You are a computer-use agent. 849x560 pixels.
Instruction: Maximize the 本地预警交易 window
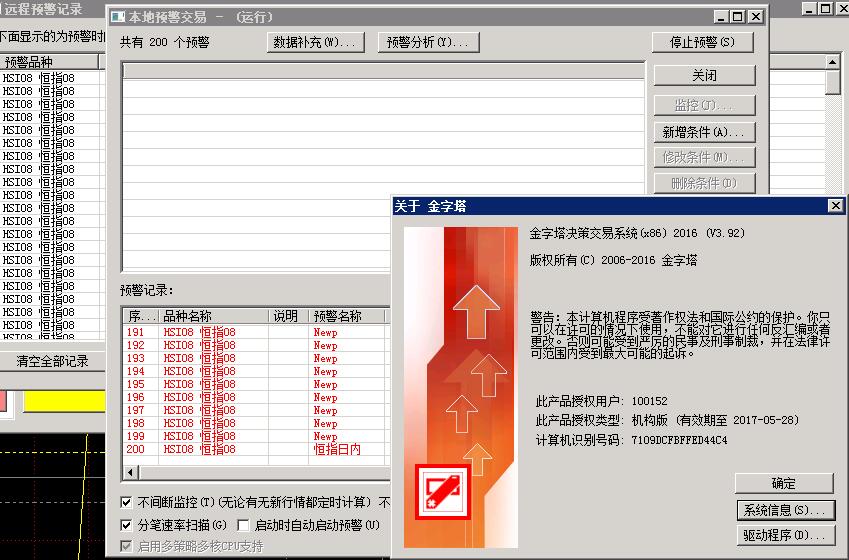pos(737,17)
